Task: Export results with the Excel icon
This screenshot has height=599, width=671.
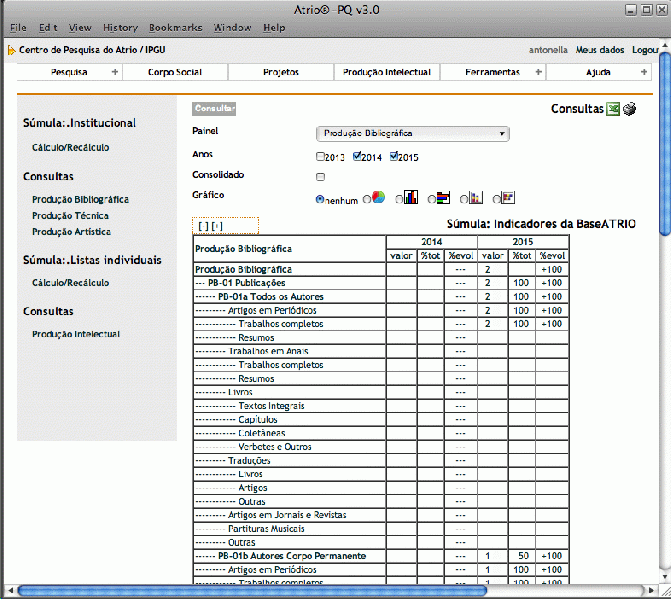Action: pyautogui.click(x=613, y=109)
